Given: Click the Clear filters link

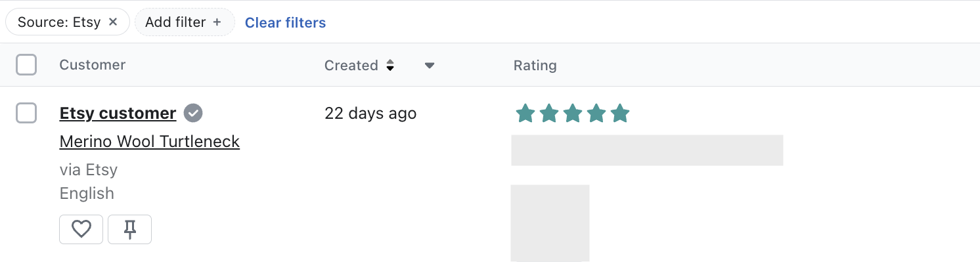Looking at the screenshot, I should [285, 23].
